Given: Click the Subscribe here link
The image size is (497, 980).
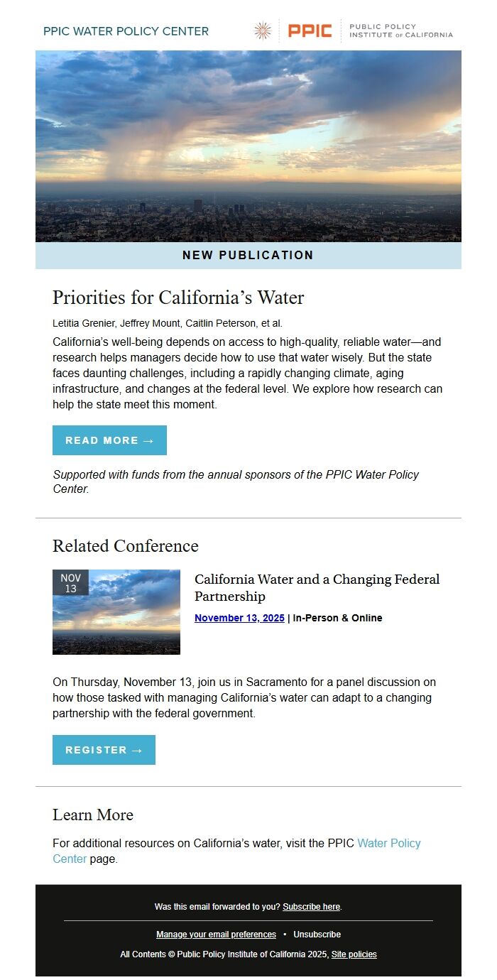Looking at the screenshot, I should 311,907.
